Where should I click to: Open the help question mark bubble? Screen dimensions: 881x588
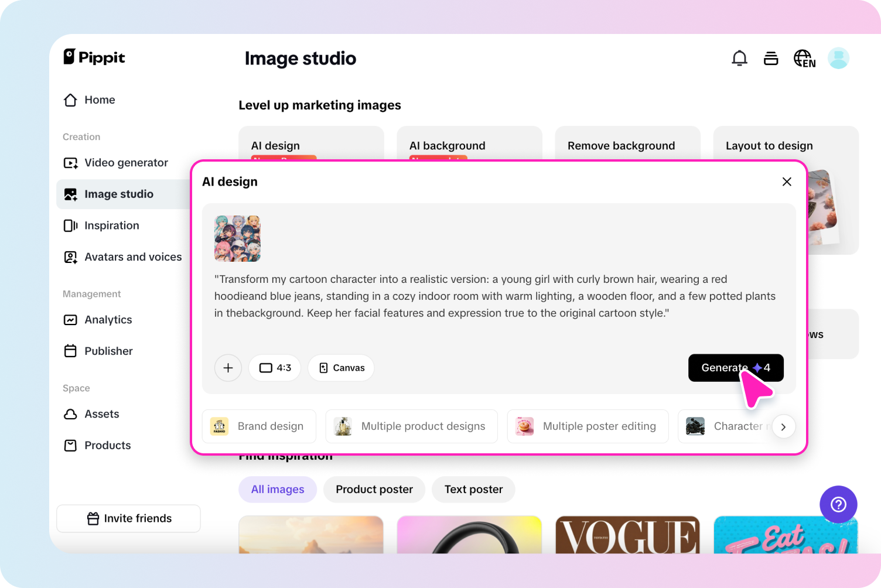(838, 504)
